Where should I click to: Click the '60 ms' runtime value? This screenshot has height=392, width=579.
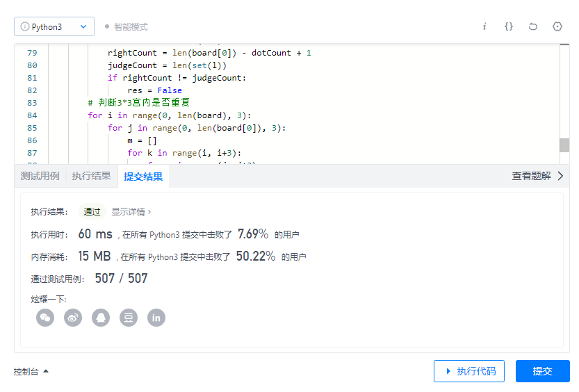(95, 234)
